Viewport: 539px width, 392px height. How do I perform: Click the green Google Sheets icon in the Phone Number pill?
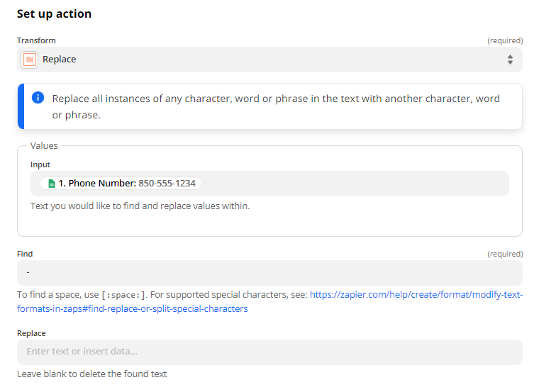click(x=52, y=184)
